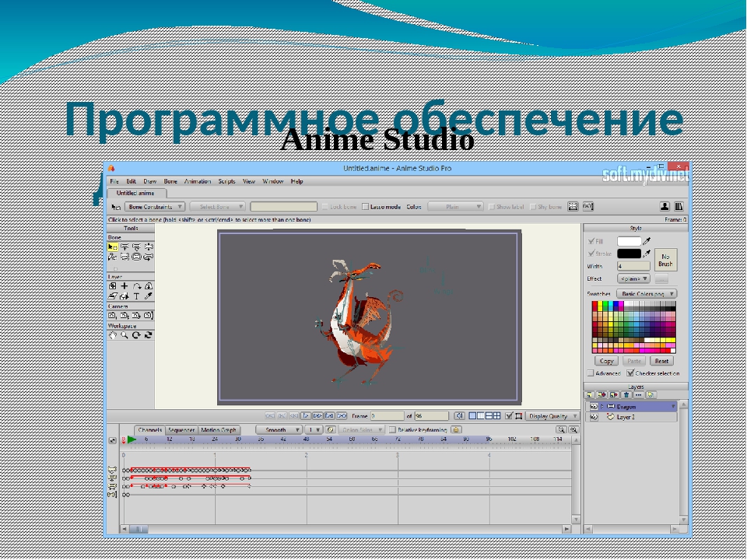The width and height of the screenshot is (747, 560).
Task: Select the Bone Strength tool
Action: (137, 257)
